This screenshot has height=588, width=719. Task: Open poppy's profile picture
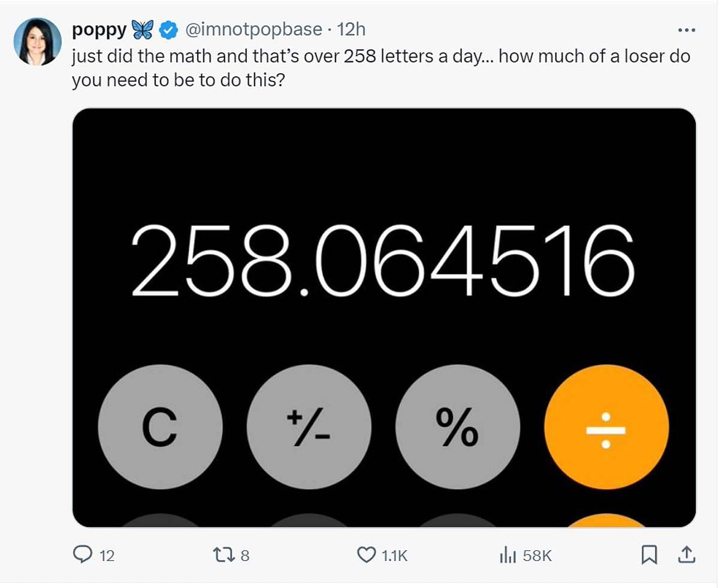[38, 41]
